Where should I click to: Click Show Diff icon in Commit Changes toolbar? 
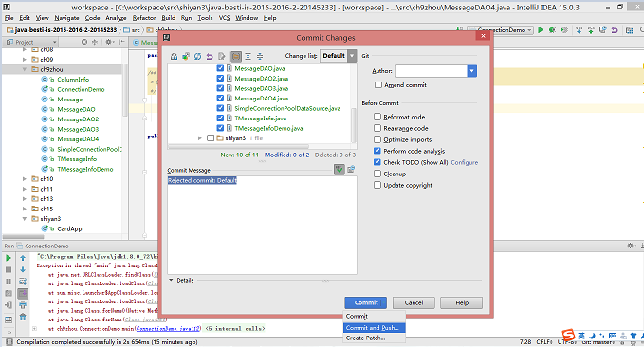(175, 56)
